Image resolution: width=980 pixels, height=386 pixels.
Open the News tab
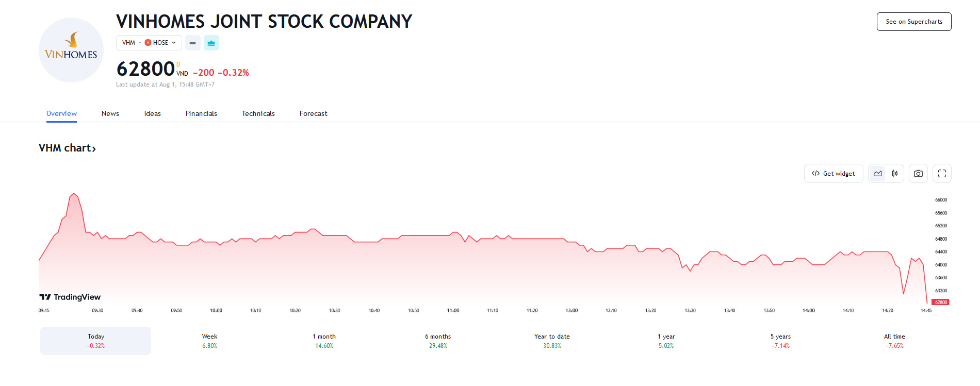tap(110, 113)
